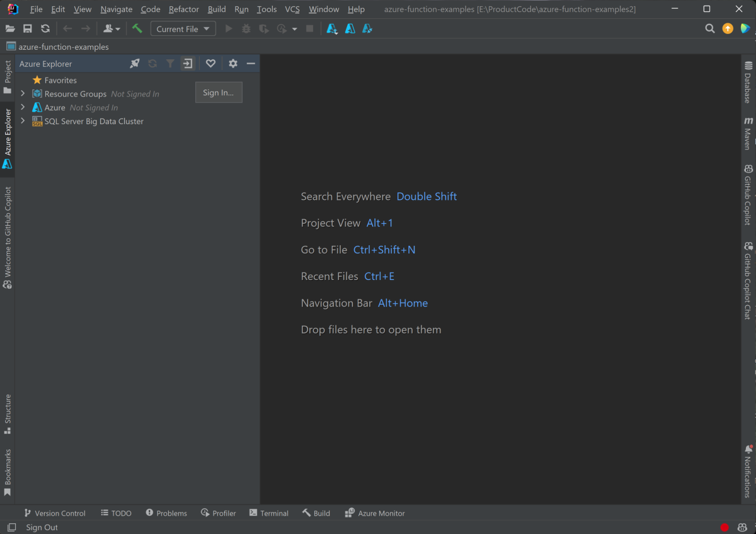Screen dimensions: 756x534
Task: Expand the Resource Groups node
Action: tap(23, 93)
